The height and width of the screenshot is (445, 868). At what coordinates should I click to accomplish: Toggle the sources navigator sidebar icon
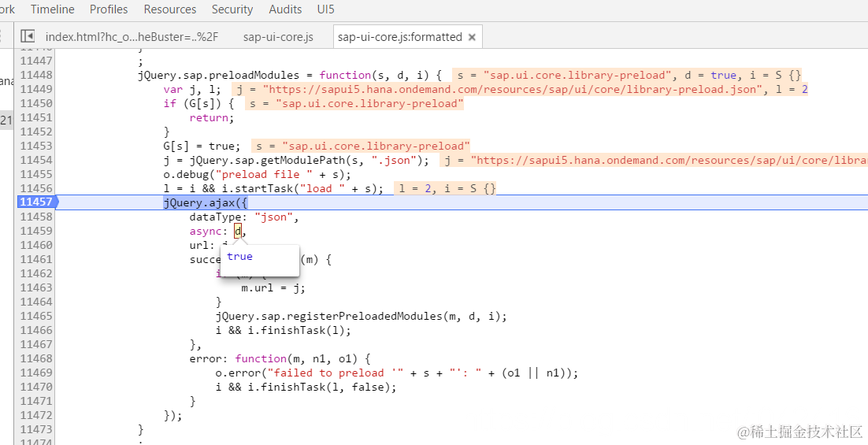[x=28, y=36]
